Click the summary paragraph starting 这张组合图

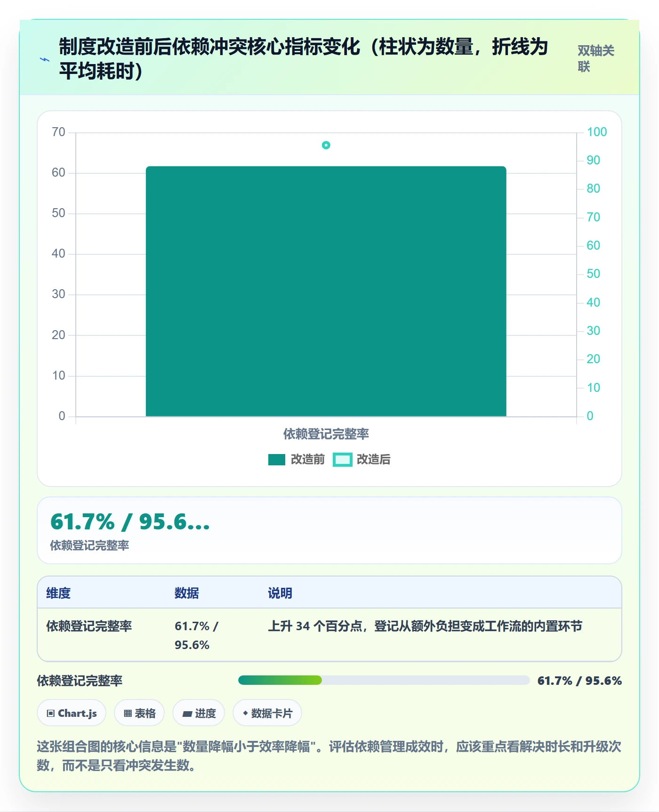click(x=329, y=755)
